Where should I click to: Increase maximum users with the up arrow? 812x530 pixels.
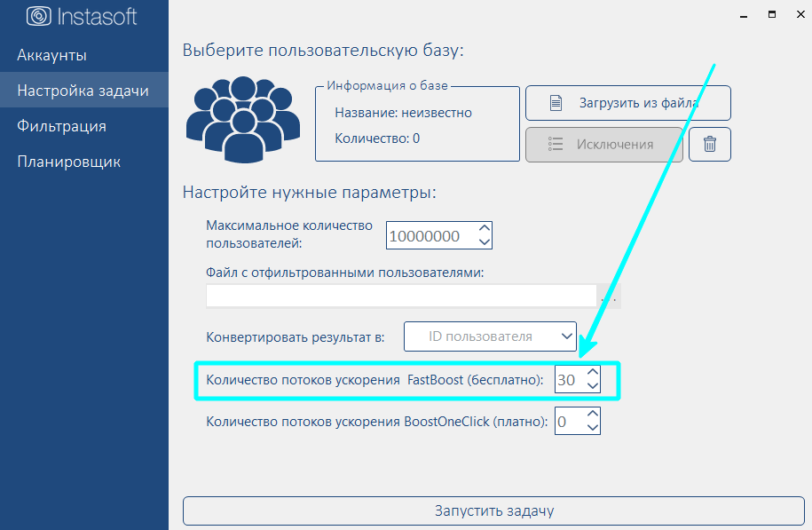485,228
